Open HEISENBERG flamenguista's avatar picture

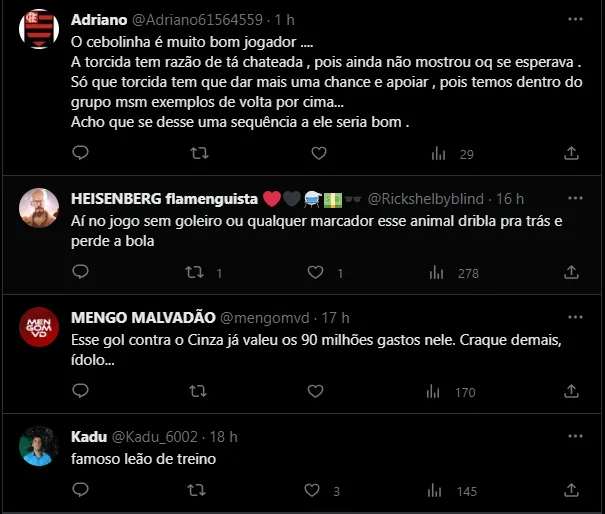point(37,206)
